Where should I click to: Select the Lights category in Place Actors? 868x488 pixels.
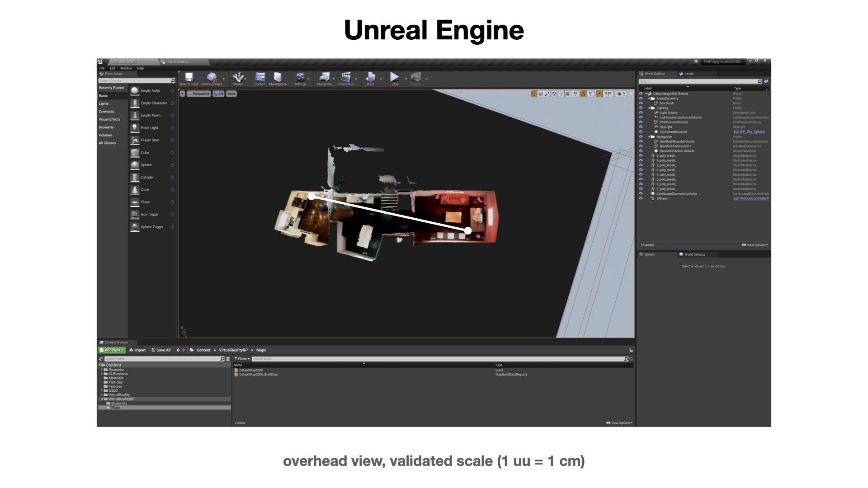[x=104, y=103]
